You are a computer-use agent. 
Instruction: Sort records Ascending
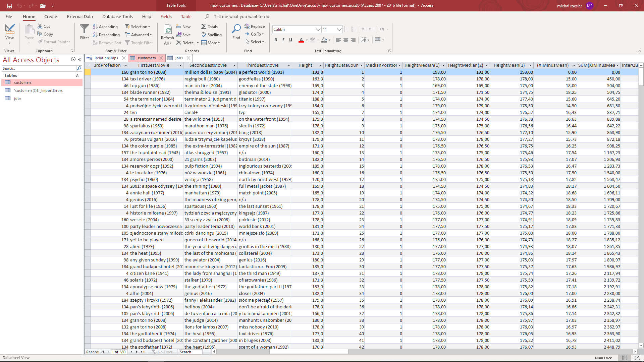click(105, 26)
